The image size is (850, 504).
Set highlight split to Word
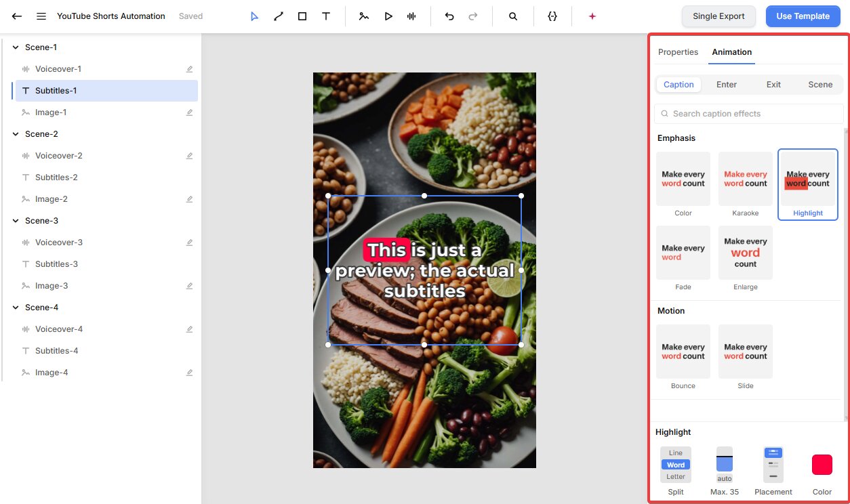click(676, 465)
